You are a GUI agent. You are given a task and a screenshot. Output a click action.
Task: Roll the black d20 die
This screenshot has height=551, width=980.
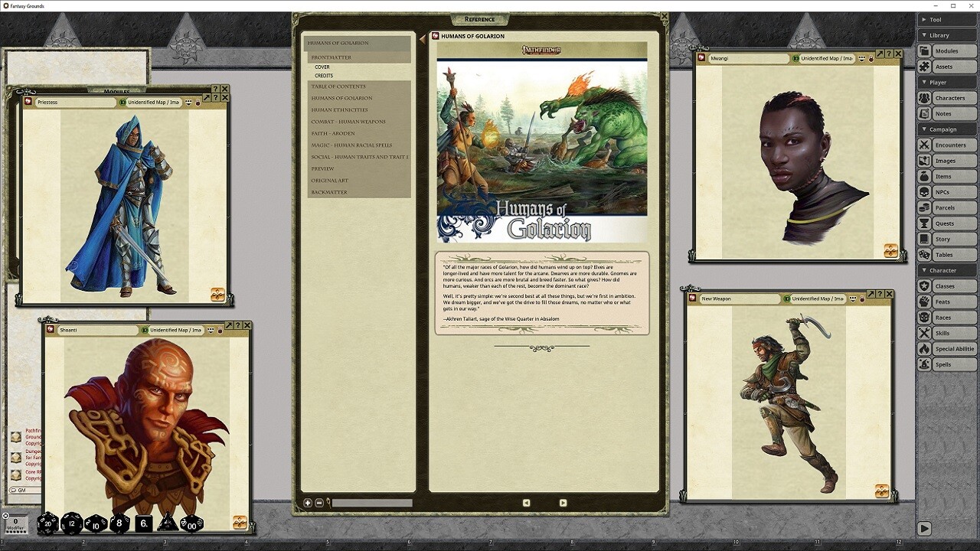click(47, 523)
